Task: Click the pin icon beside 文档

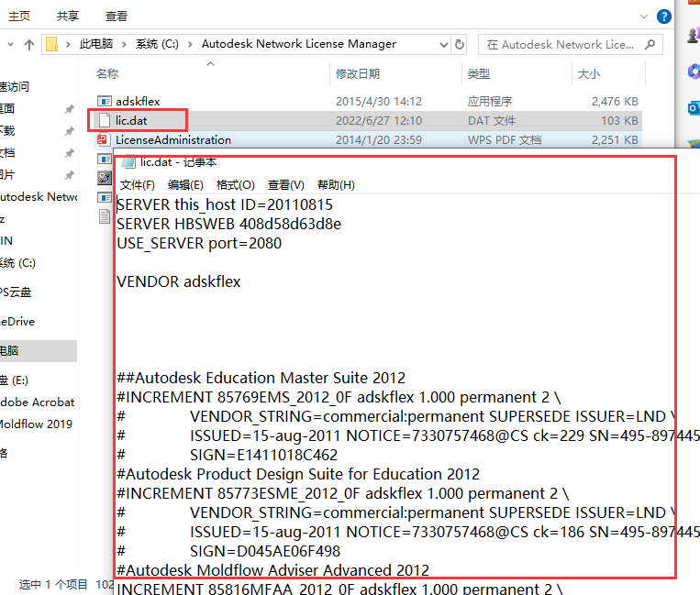Action: tap(69, 153)
